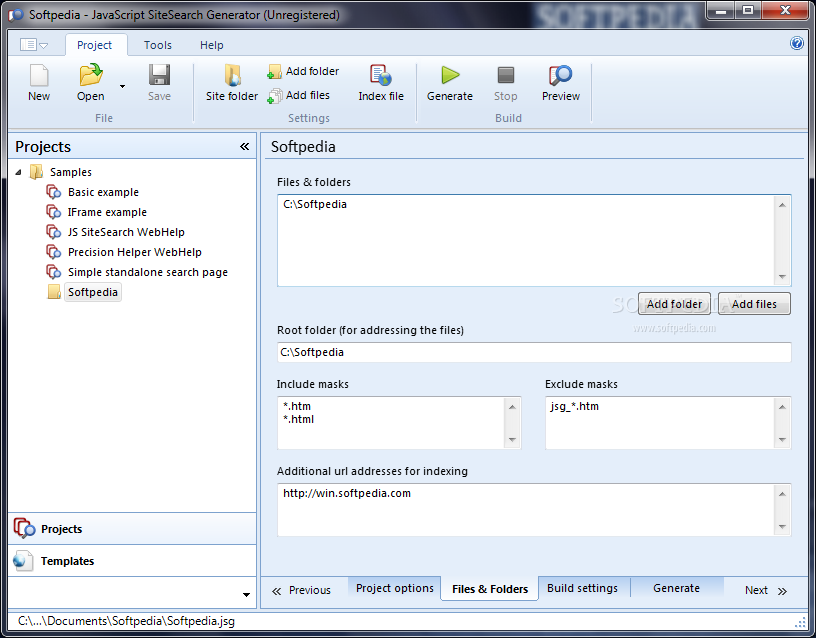Select the Softpedia project item
This screenshot has height=638, width=816.
click(93, 292)
